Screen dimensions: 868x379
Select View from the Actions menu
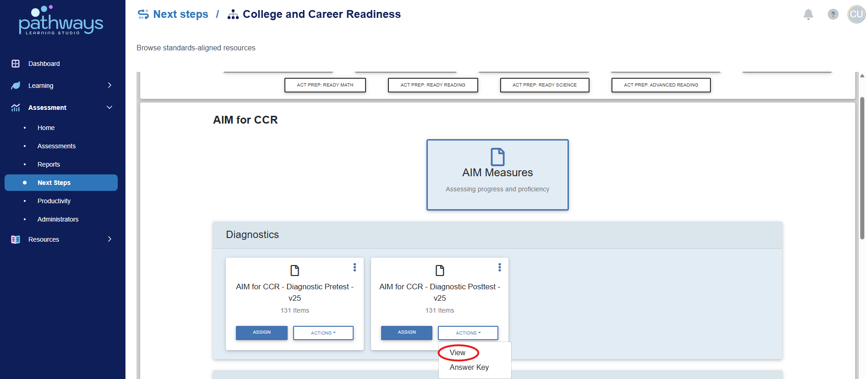point(458,353)
